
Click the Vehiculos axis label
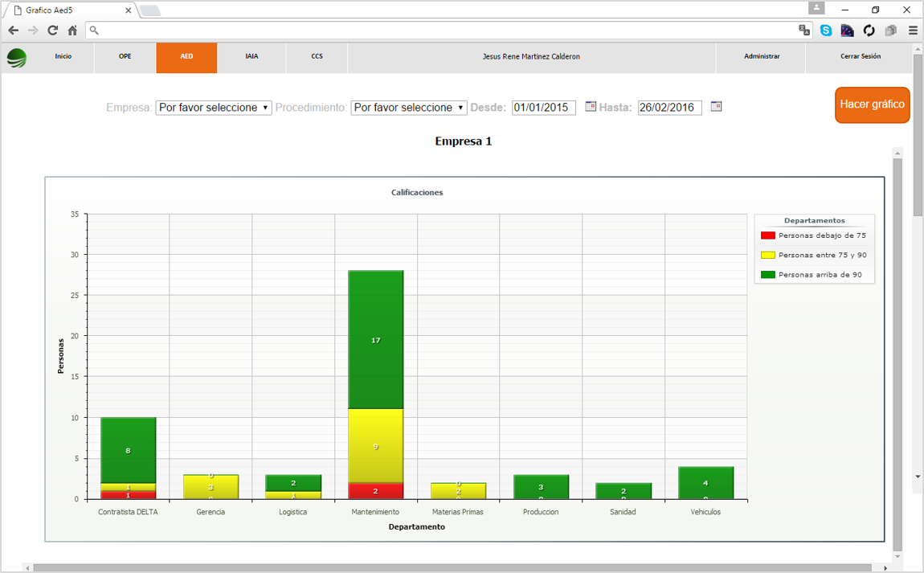[x=705, y=512]
